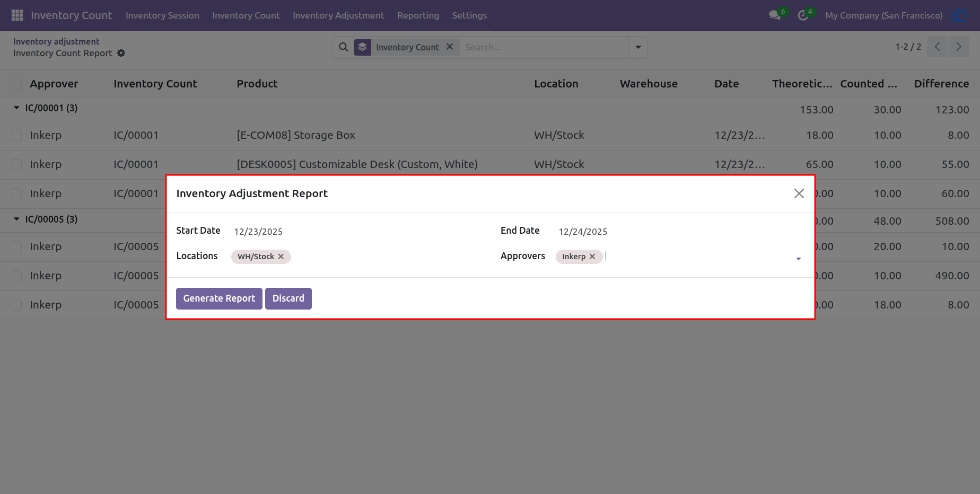Click the Discard button
Image resolution: width=980 pixels, height=494 pixels.
click(288, 298)
